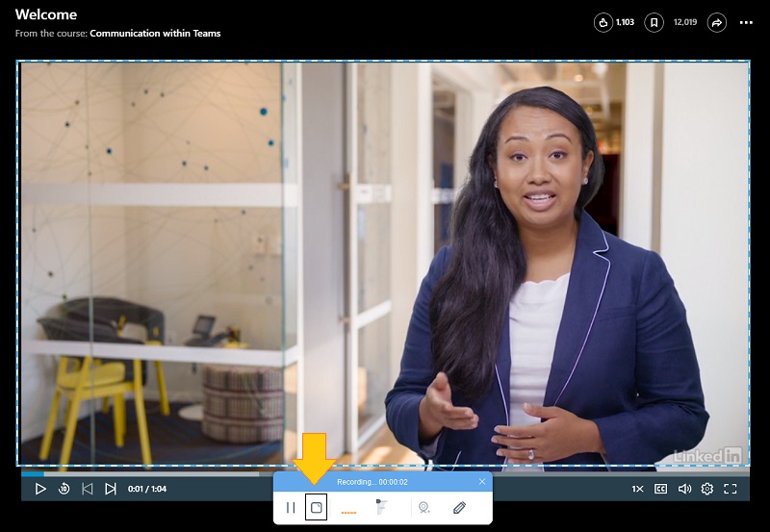Change playback speed from 1x
This screenshot has width=770, height=532.
pyautogui.click(x=637, y=489)
